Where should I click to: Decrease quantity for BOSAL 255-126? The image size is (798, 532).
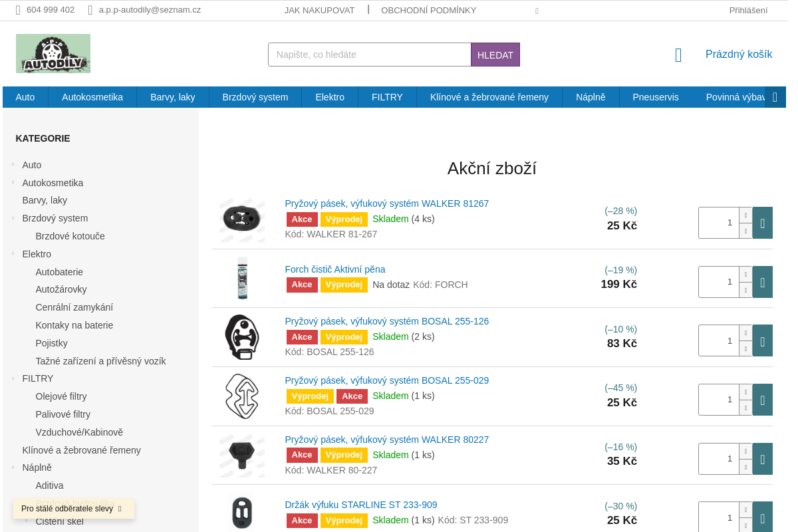745,348
